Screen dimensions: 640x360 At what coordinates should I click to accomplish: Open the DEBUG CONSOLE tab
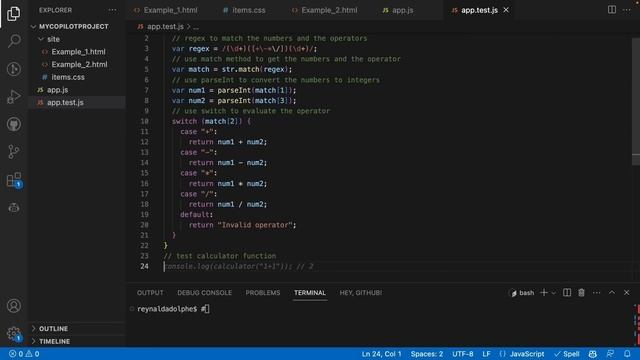tap(204, 293)
